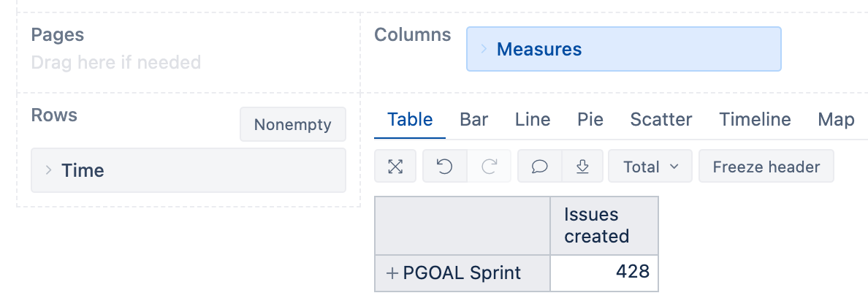This screenshot has width=868, height=301.
Task: Open the Total dropdown menu
Action: pos(650,167)
